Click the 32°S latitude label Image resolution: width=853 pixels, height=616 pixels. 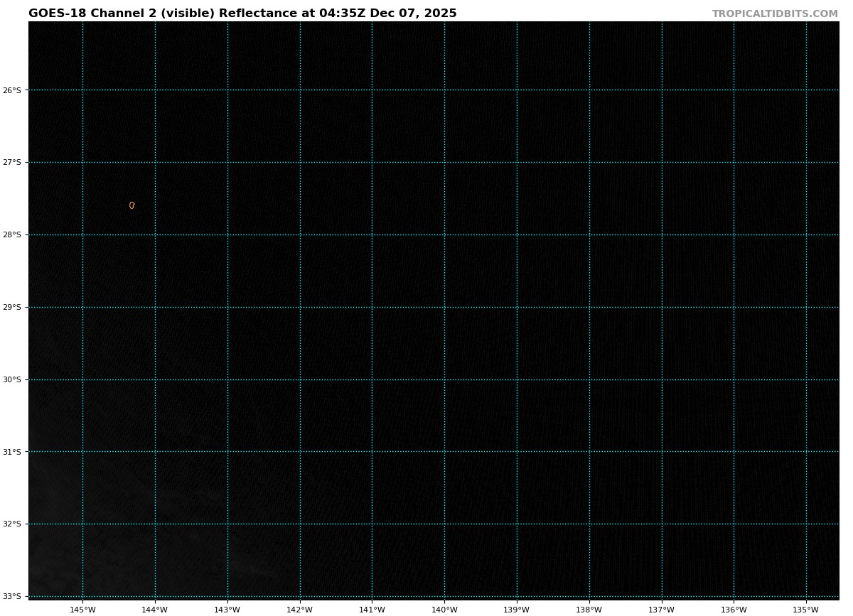(12, 524)
